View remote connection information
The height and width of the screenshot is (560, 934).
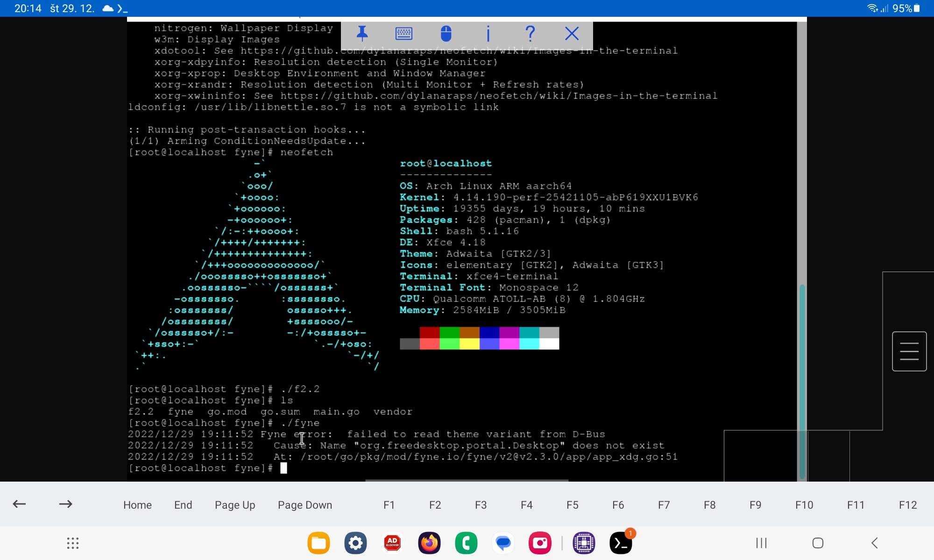click(488, 34)
